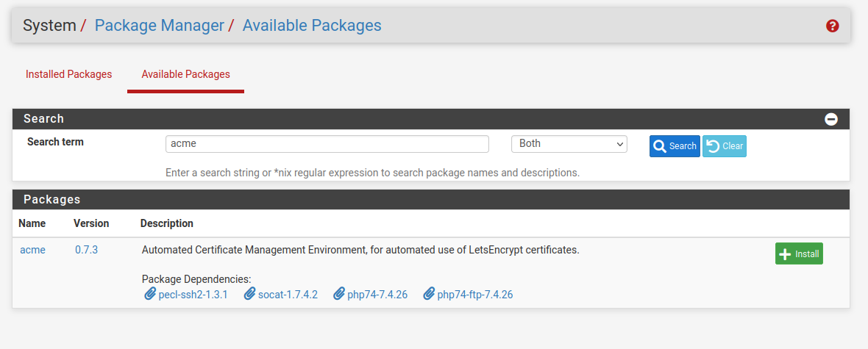Screen dimensions: 868x349
Task: Click the paperclip icon beside socat-1.7.4.2
Action: [249, 295]
